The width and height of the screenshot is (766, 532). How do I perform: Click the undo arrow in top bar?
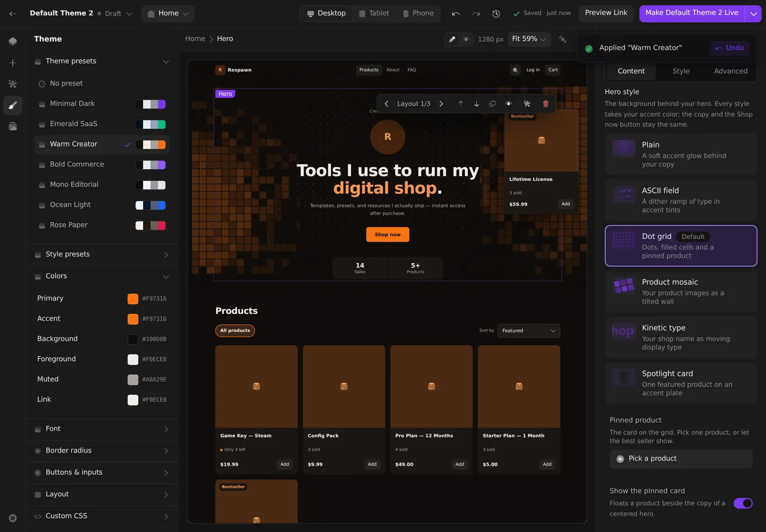(x=456, y=13)
